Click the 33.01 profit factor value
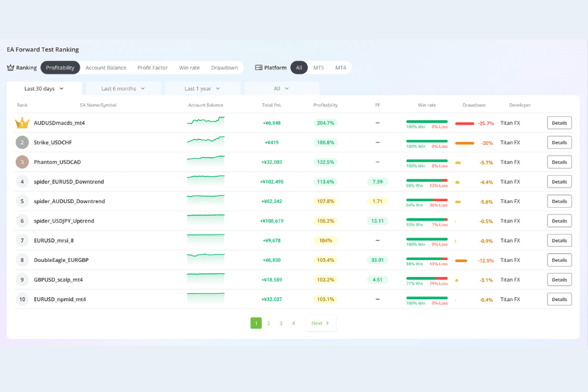 (377, 260)
